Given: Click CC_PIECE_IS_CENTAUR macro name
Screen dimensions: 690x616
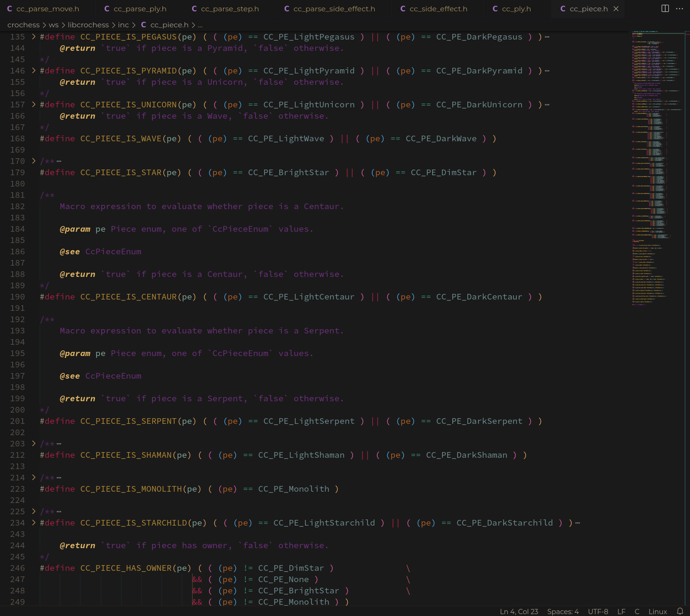Looking at the screenshot, I should click(128, 297).
